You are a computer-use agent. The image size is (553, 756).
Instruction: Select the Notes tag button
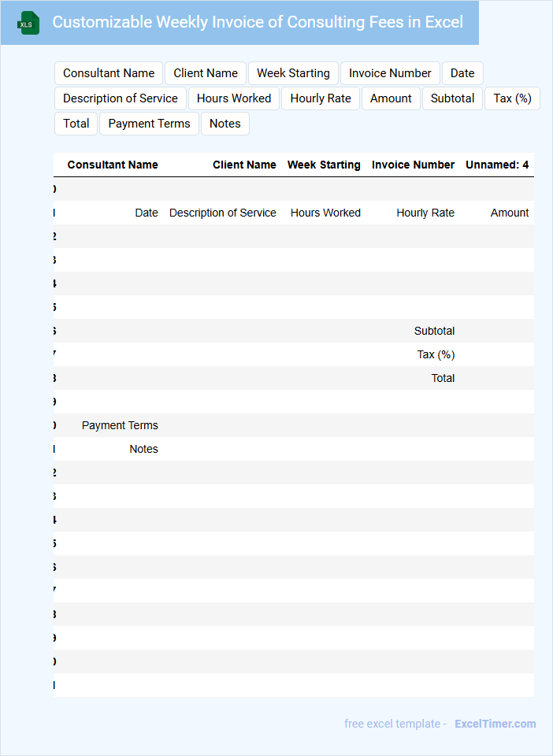point(225,124)
